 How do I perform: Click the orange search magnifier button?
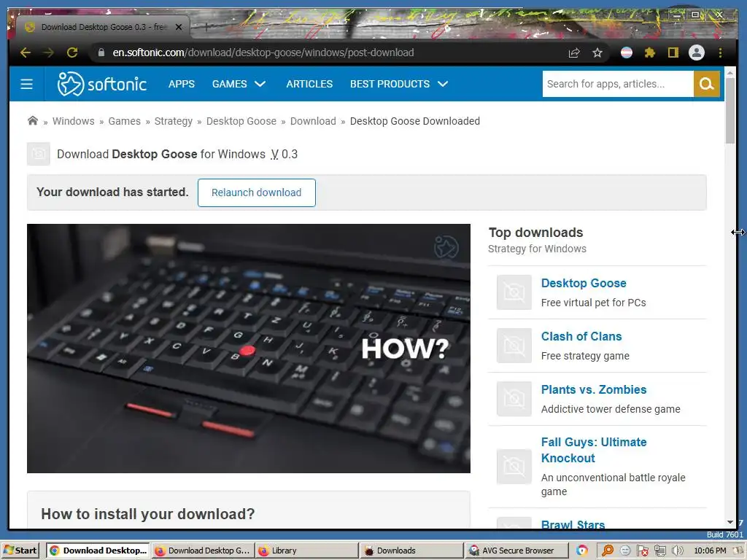point(706,84)
